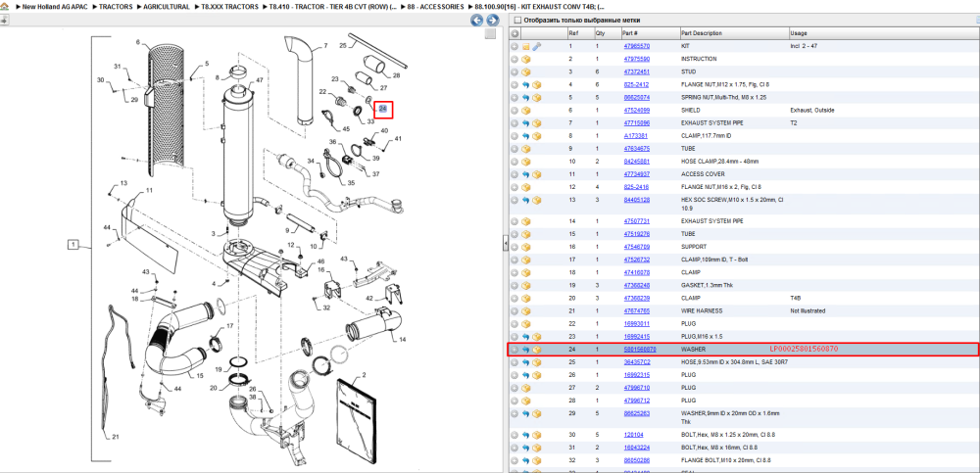Click callout number 1 box in the diagram

pos(73,244)
